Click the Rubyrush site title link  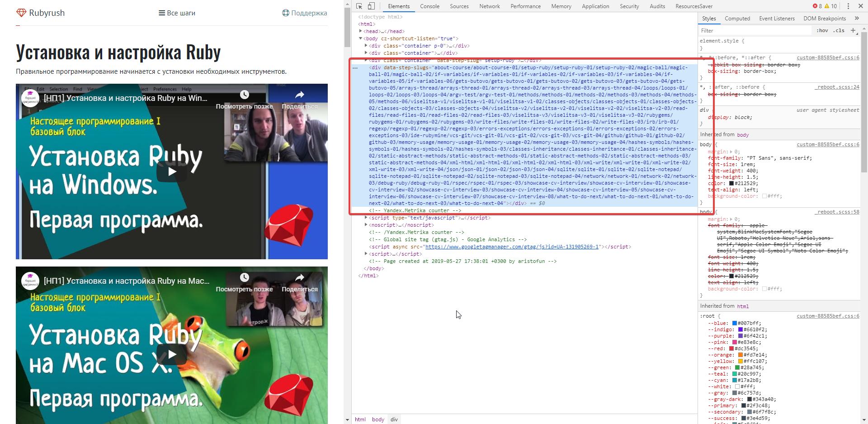47,13
